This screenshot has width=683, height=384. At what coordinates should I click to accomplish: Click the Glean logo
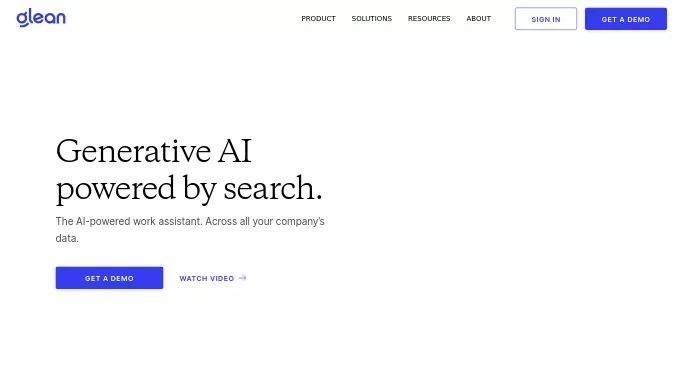tap(41, 18)
